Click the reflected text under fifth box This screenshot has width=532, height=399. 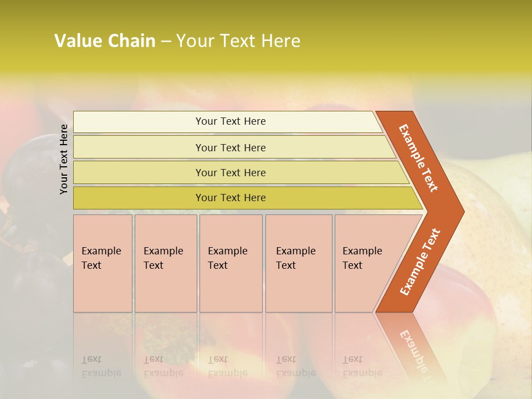pyautogui.click(x=362, y=367)
